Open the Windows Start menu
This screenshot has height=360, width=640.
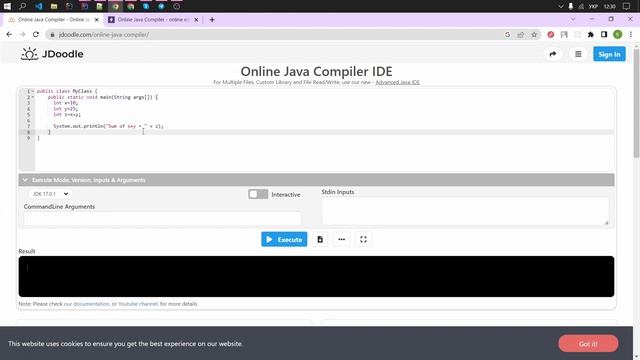coord(7,6)
